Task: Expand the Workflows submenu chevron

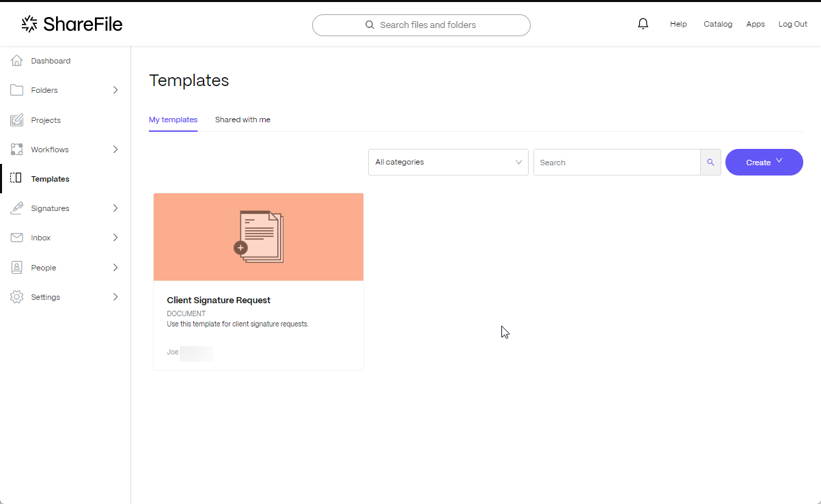Action: click(115, 150)
